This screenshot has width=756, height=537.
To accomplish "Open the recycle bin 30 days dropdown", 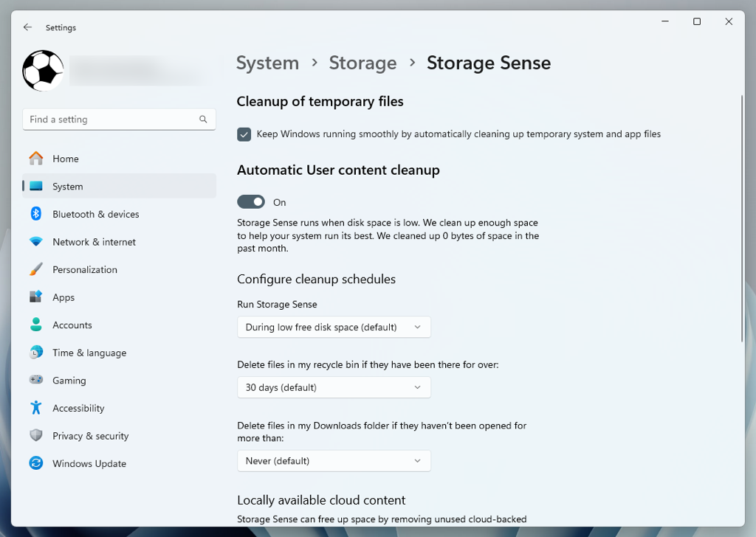I will [x=334, y=387].
